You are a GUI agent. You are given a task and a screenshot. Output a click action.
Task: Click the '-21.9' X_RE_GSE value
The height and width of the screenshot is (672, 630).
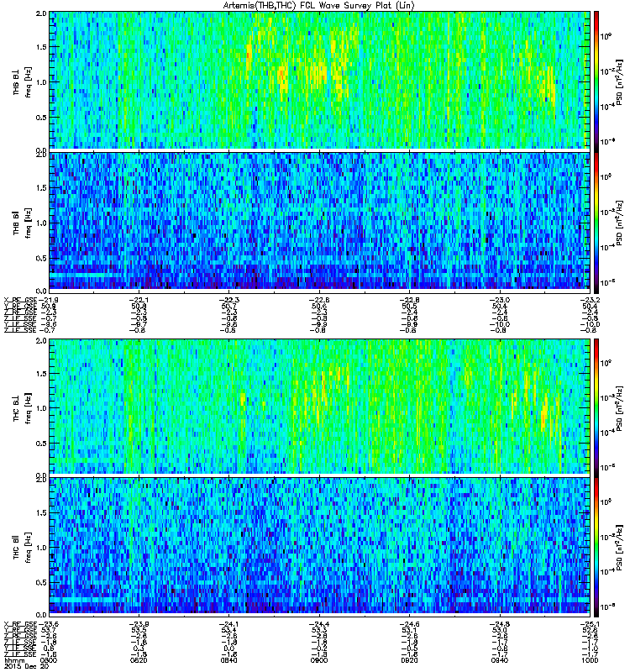tap(47, 300)
